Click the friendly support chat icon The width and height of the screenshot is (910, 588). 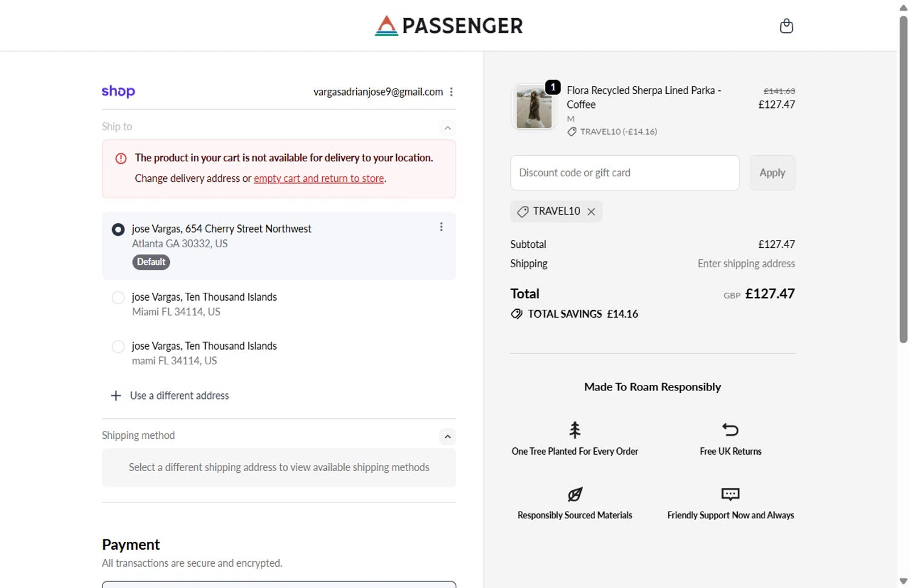[730, 494]
